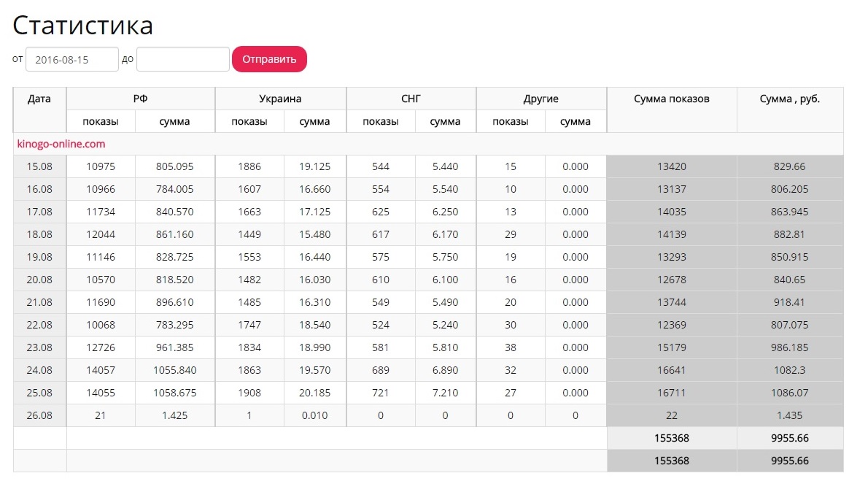
Task: Select the 26.08 date row cell
Action: click(39, 415)
